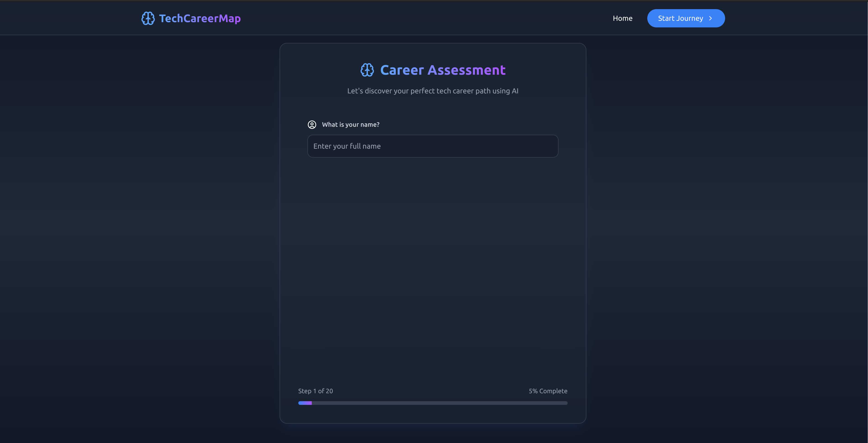
Task: Click the brain icon beside Career Assessment
Action: [367, 70]
